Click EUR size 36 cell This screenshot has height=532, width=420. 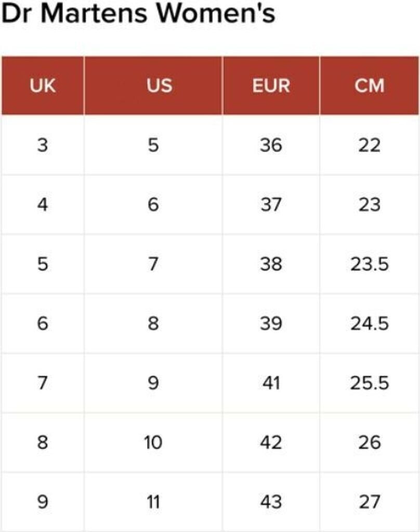pos(271,145)
